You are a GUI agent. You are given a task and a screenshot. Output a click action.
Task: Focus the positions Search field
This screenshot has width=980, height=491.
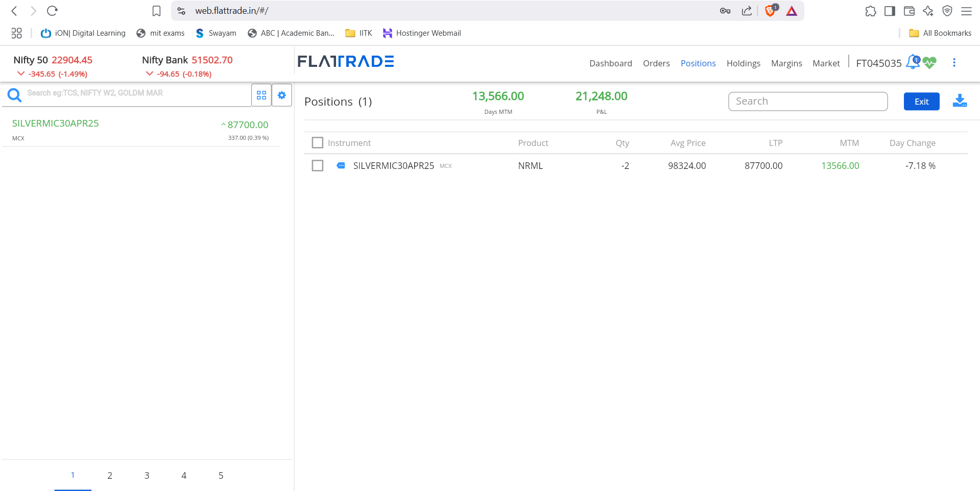tap(807, 102)
